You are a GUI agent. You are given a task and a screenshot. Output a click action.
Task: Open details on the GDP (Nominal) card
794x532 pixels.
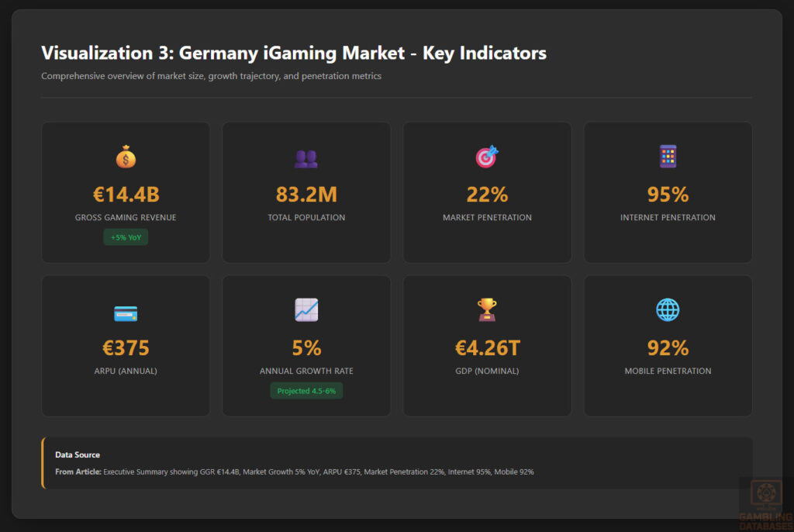[x=487, y=345]
